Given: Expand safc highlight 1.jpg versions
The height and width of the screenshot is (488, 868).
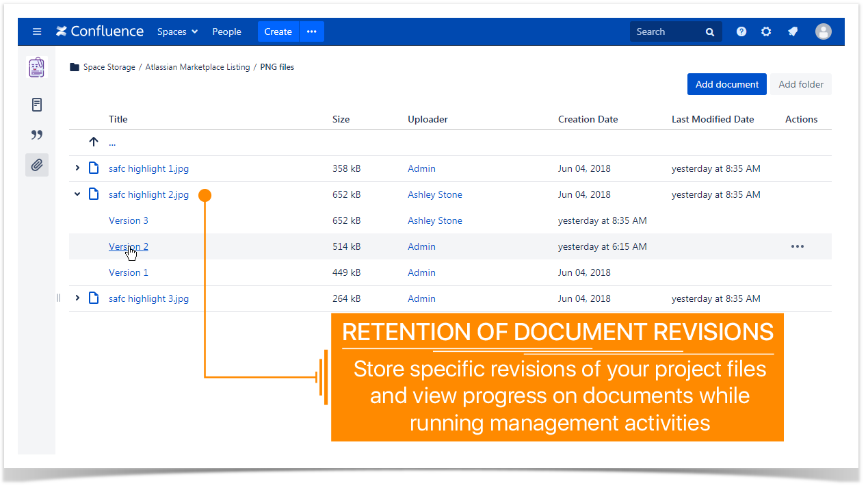Looking at the screenshot, I should 77,168.
